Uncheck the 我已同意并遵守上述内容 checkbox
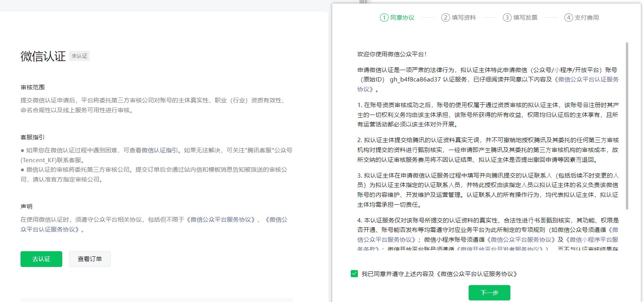 pos(354,274)
